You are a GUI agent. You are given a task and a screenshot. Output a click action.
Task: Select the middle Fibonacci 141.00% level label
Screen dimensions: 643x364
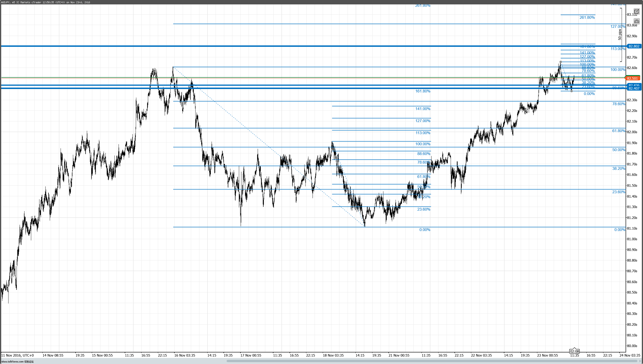click(x=423, y=109)
